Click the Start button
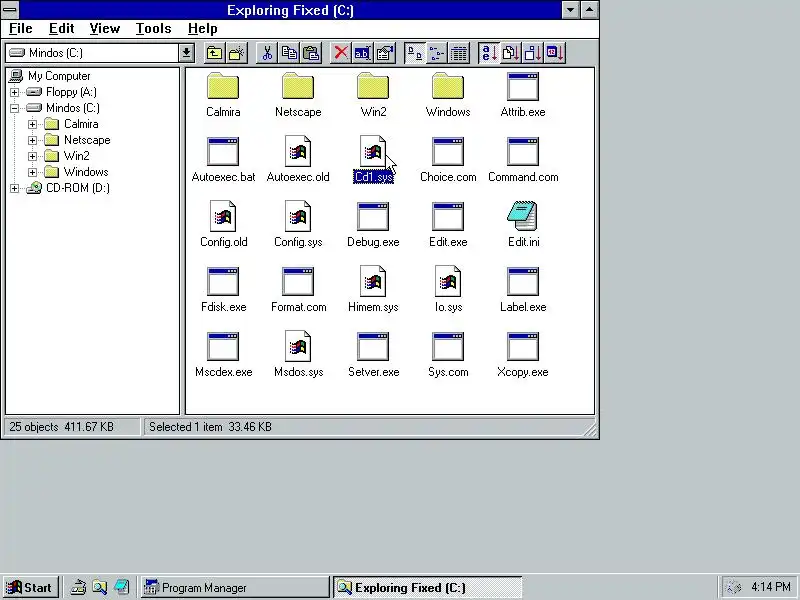The width and height of the screenshot is (800, 600). click(x=31, y=588)
